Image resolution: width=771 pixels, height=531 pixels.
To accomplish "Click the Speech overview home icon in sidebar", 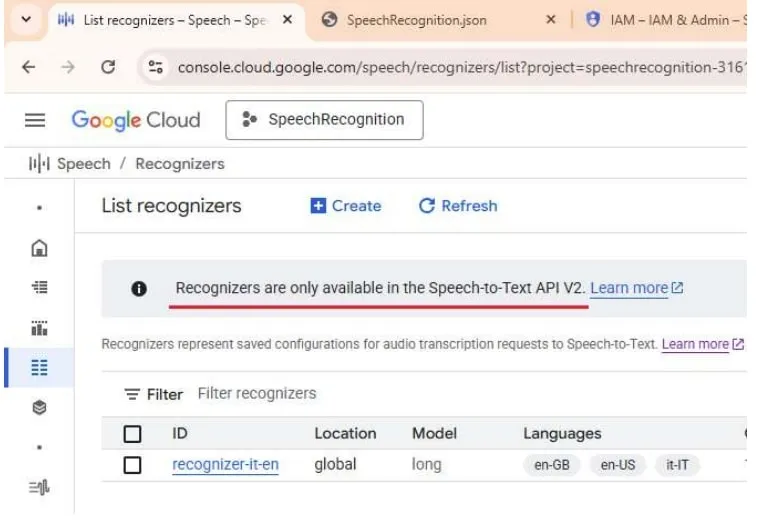I will 39,248.
